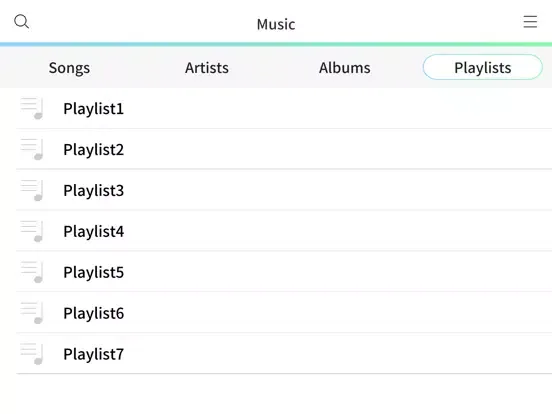This screenshot has width=552, height=414.
Task: Click the music note icon beside Playlist4
Action: [x=32, y=231]
